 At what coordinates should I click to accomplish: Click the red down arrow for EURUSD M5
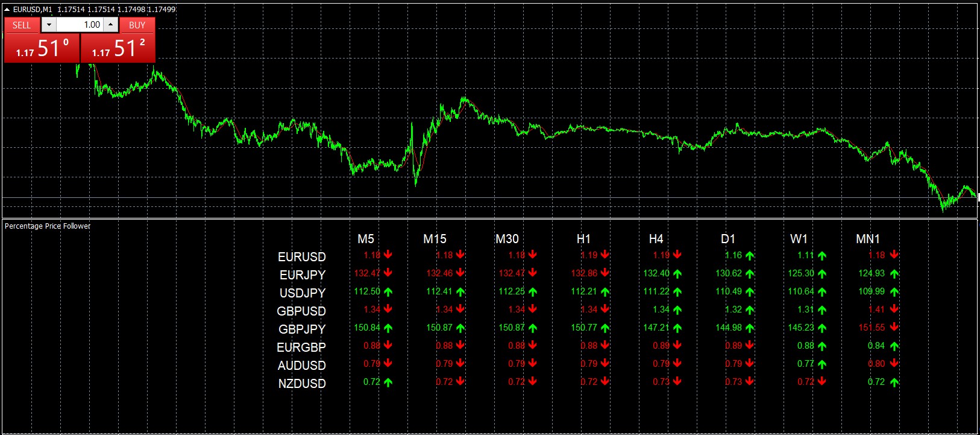click(388, 255)
